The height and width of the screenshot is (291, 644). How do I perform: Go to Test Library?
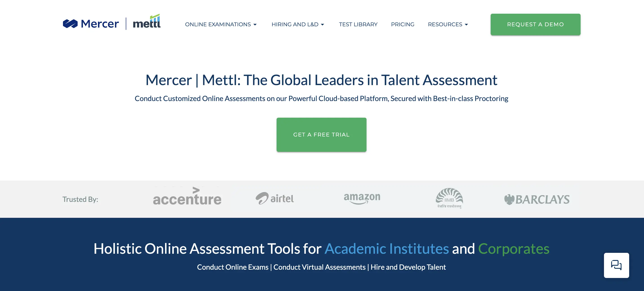tap(358, 24)
